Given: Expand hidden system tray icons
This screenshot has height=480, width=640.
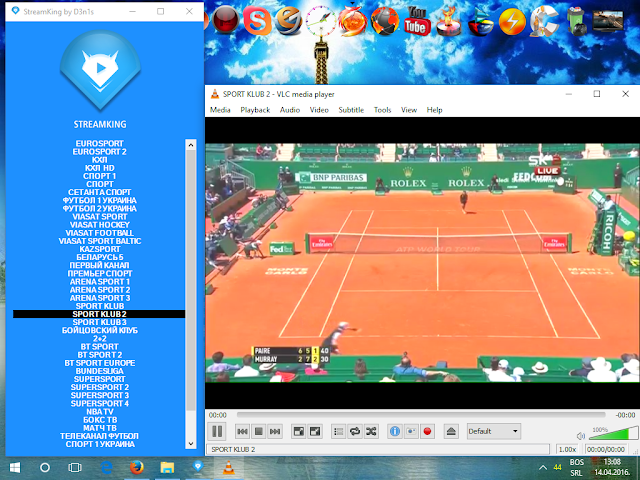Looking at the screenshot, I should coord(542,468).
